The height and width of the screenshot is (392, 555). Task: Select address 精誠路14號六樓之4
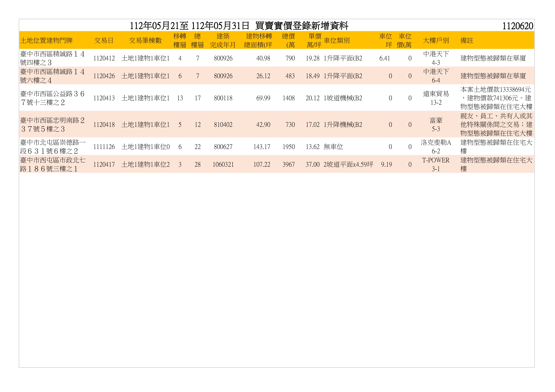coord(52,76)
